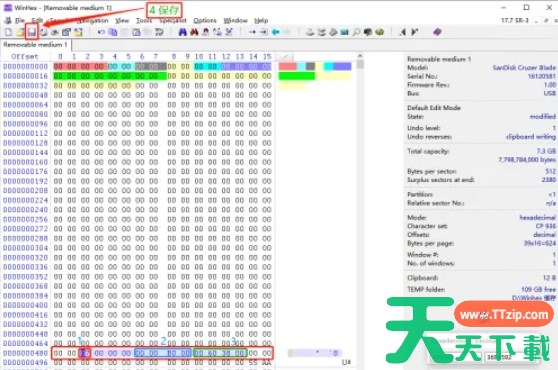Click the green globe toolbar icon
558x370 pixels.
tap(379, 32)
